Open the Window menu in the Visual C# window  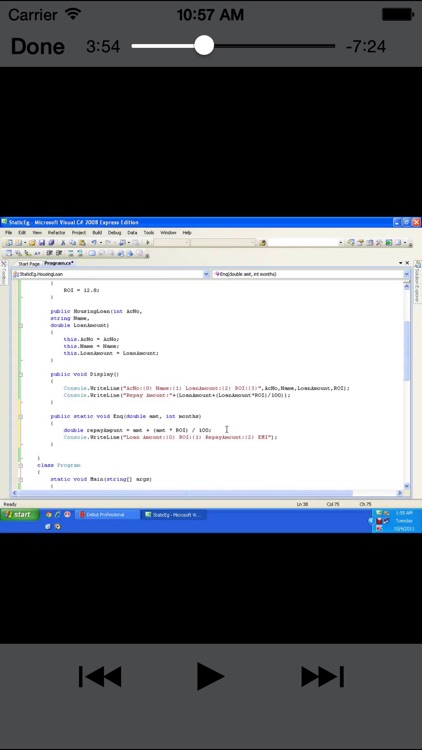coord(168,232)
